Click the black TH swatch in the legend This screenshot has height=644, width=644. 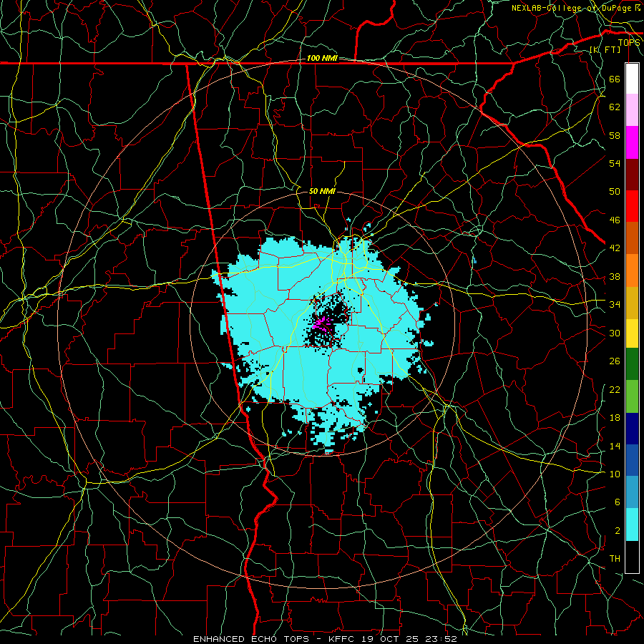(x=632, y=556)
